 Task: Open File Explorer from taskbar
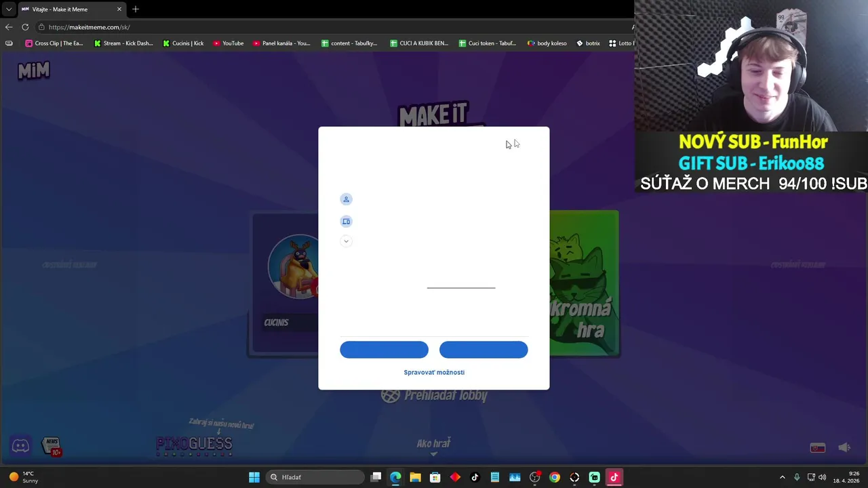415,477
